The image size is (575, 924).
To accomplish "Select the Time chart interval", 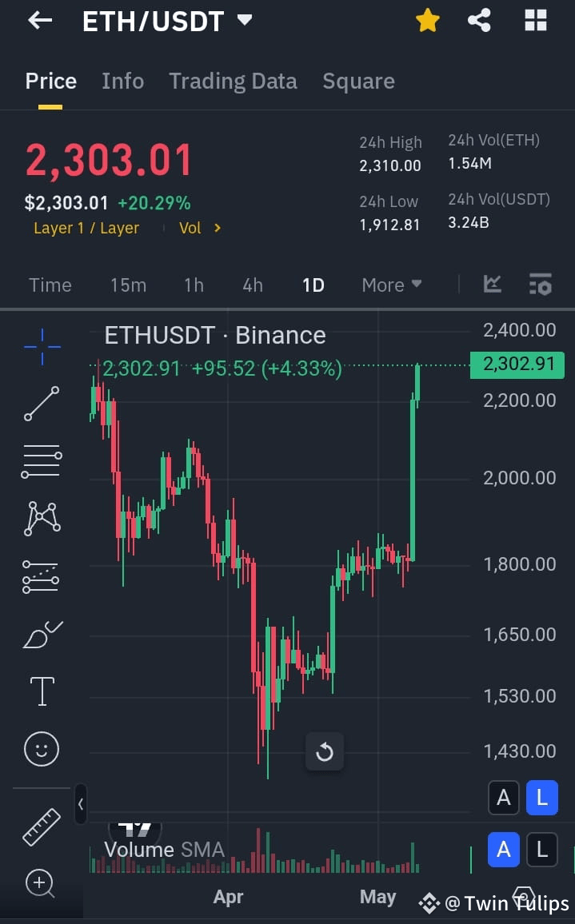I will click(x=50, y=285).
